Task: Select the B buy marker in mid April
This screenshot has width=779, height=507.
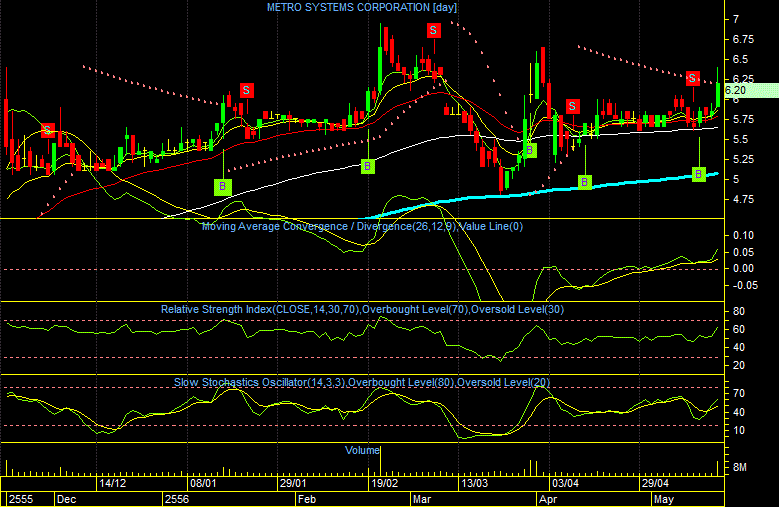Action: [585, 182]
